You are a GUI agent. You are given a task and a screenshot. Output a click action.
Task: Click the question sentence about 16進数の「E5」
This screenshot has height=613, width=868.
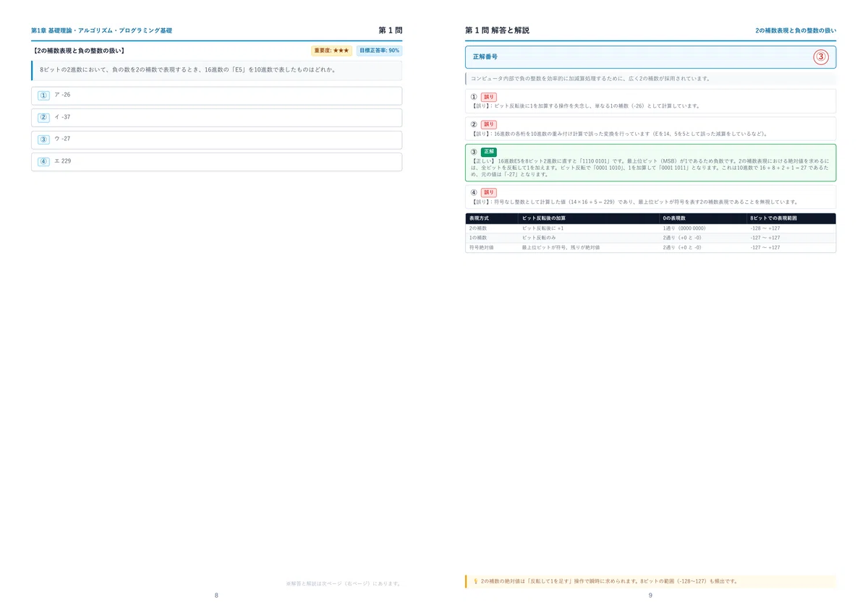[x=187, y=70]
